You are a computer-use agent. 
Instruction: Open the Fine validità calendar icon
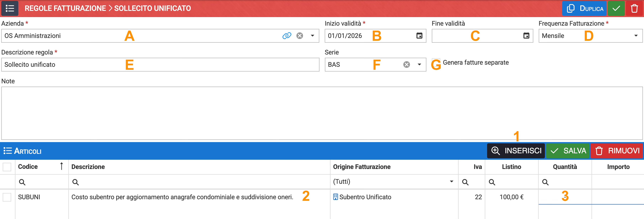[x=526, y=36]
